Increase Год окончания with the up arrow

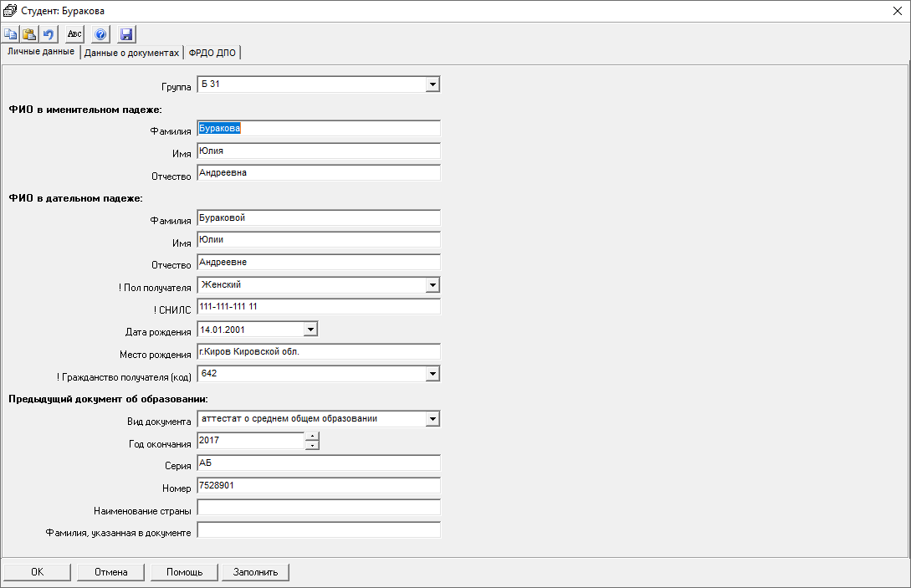click(x=312, y=437)
